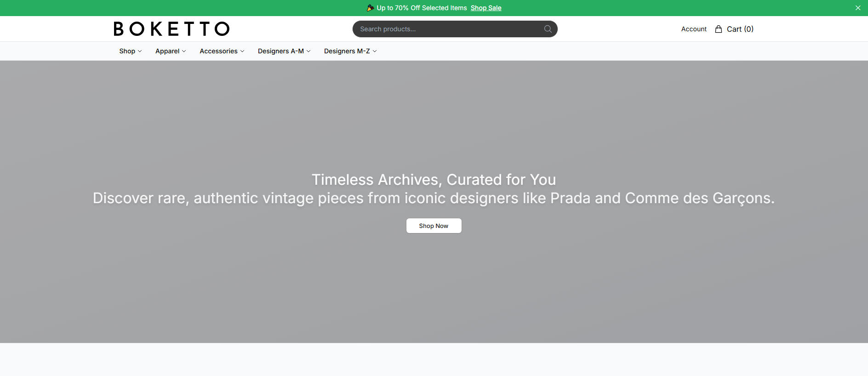Open the Accessories dropdown
868x376 pixels.
pos(222,51)
